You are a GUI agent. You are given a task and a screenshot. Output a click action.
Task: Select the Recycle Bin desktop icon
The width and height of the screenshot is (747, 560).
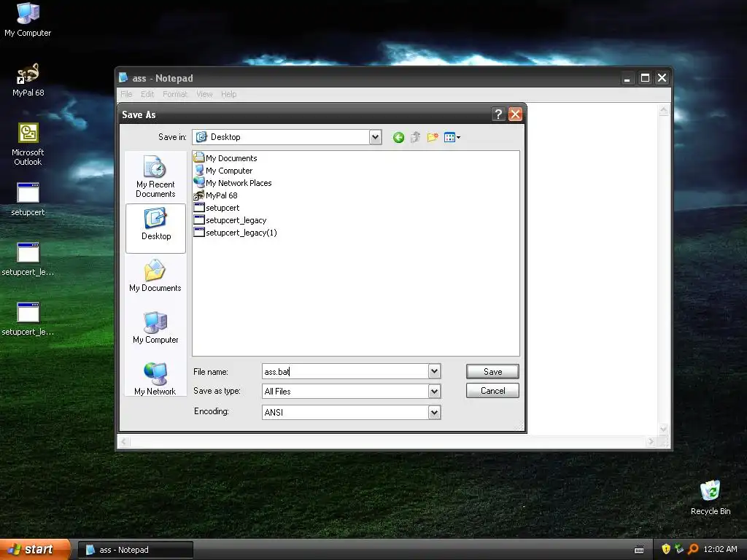pos(711,497)
